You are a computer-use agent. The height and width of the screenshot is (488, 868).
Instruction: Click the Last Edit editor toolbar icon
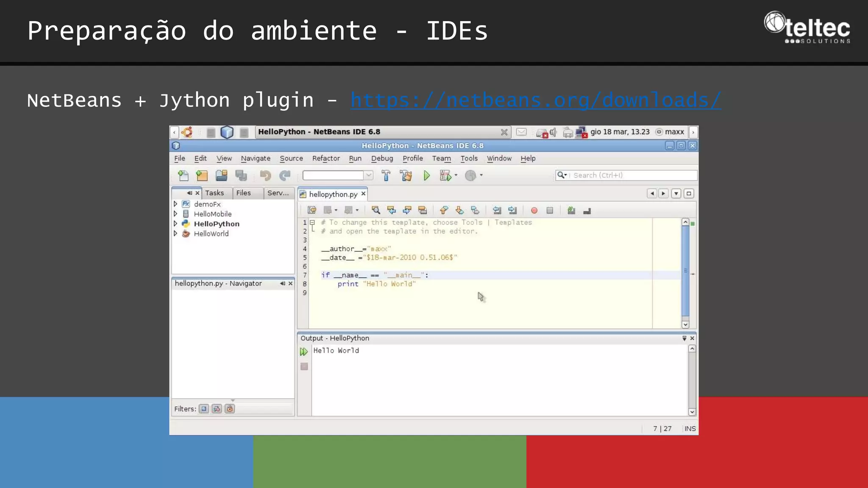[x=312, y=210]
